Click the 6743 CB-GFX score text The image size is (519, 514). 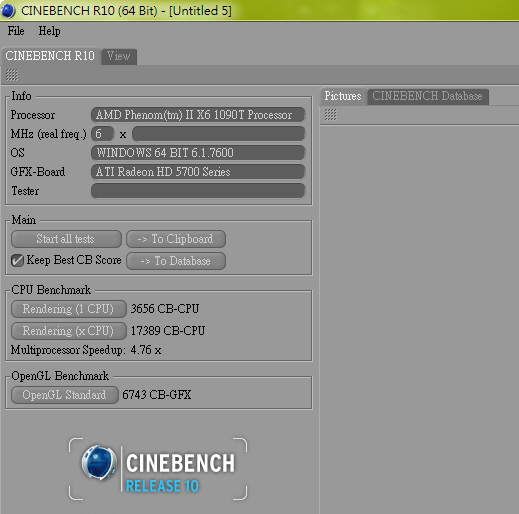(x=157, y=395)
